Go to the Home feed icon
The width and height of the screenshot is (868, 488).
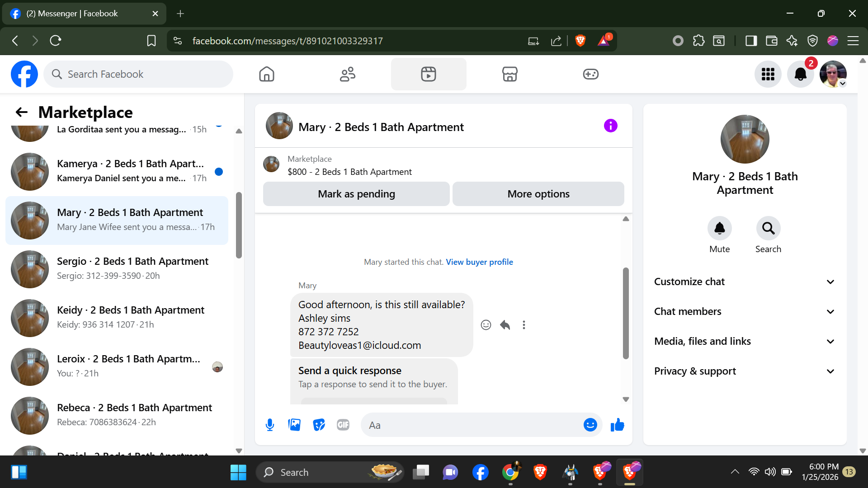[267, 74]
